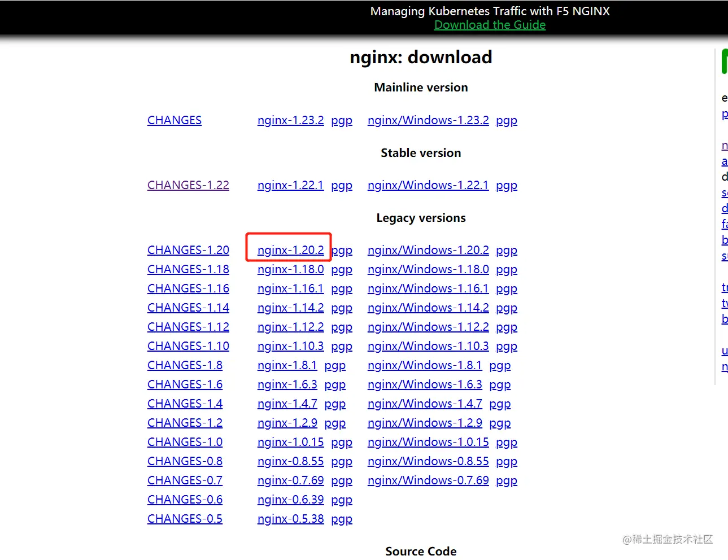Open pgp signature for nginx-1.23.2
The width and height of the screenshot is (728, 560).
(342, 121)
